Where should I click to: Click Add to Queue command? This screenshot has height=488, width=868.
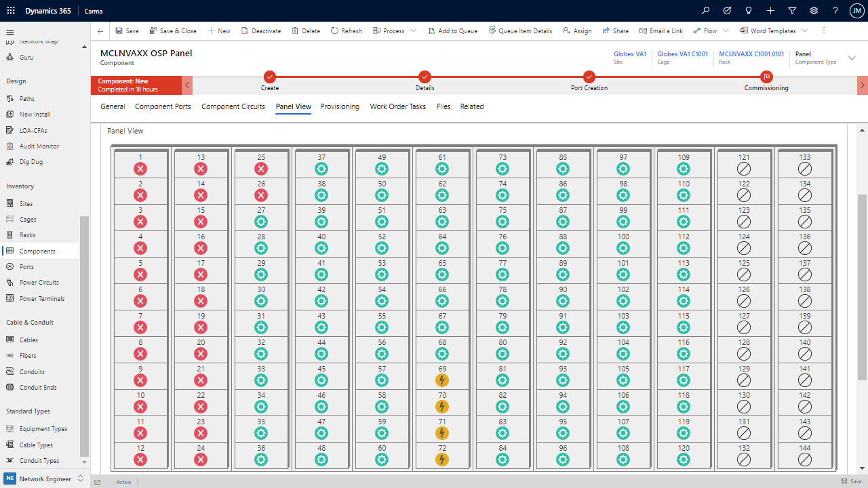click(452, 31)
